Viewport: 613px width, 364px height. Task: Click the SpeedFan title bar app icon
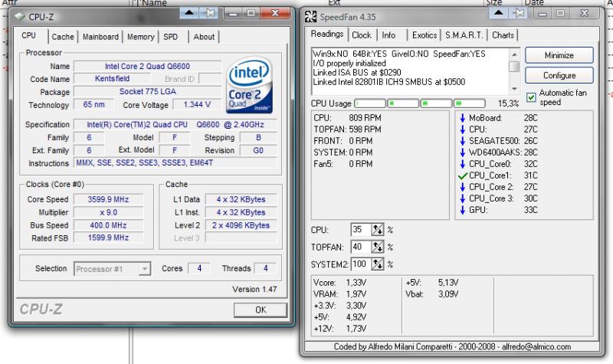tap(310, 17)
